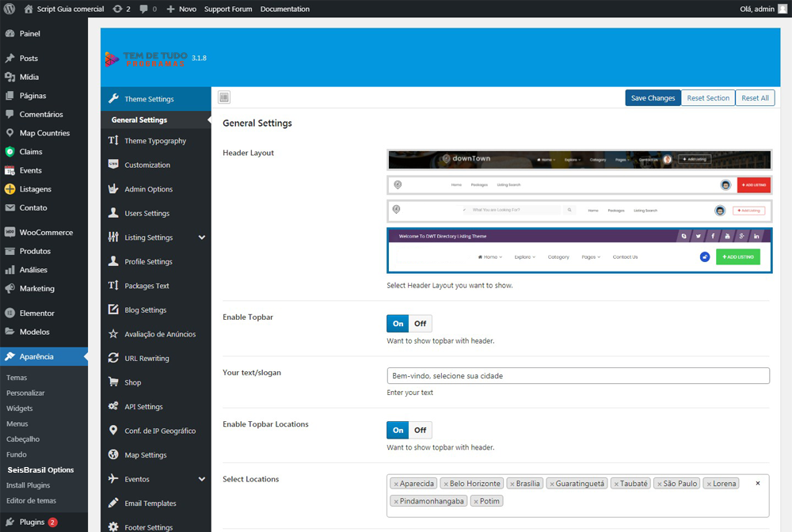Click the Save Changes button
This screenshot has height=532, width=792.
pos(653,98)
